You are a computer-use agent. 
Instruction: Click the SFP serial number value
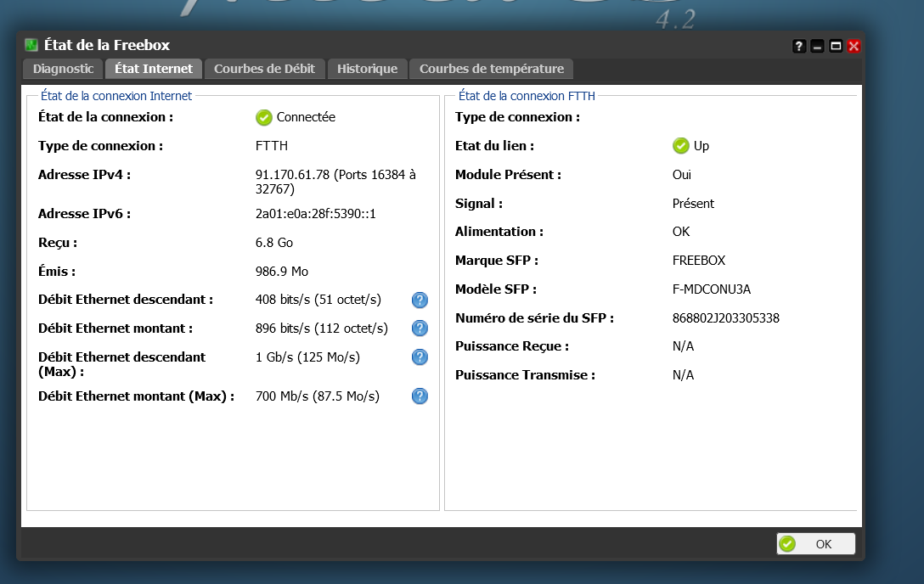click(725, 318)
